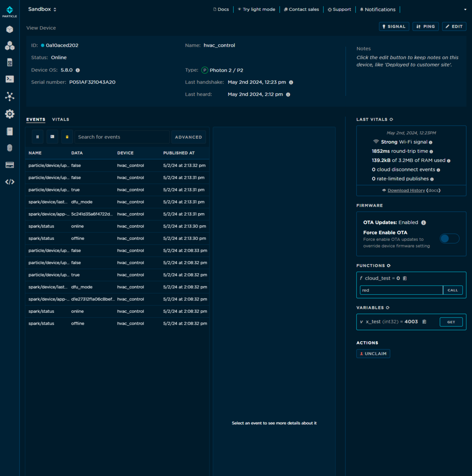Screen dimensions: 472x476
Task: Open the terminal console icon in sidebar
Action: (x=10, y=79)
